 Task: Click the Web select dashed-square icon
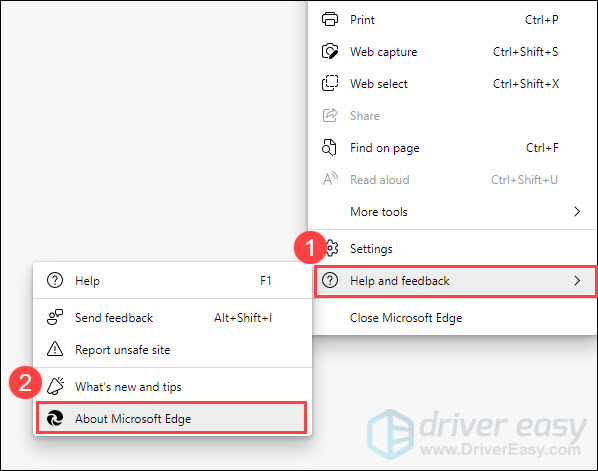tap(330, 83)
